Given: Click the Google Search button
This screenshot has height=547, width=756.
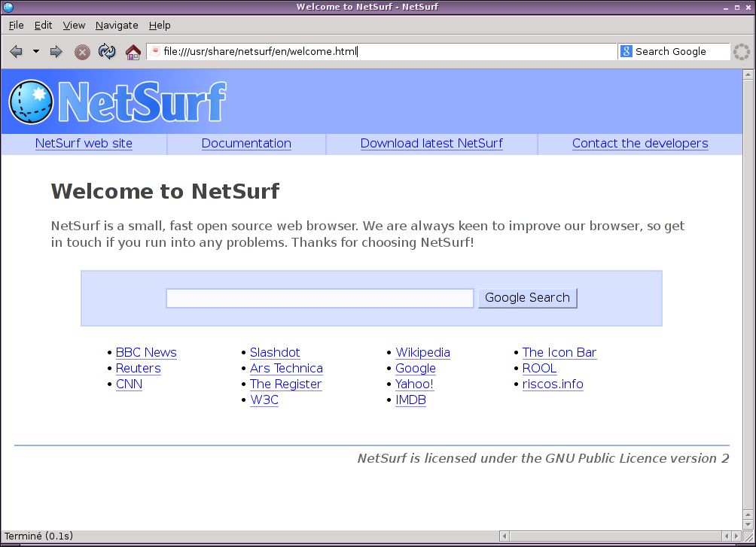Looking at the screenshot, I should (527, 298).
